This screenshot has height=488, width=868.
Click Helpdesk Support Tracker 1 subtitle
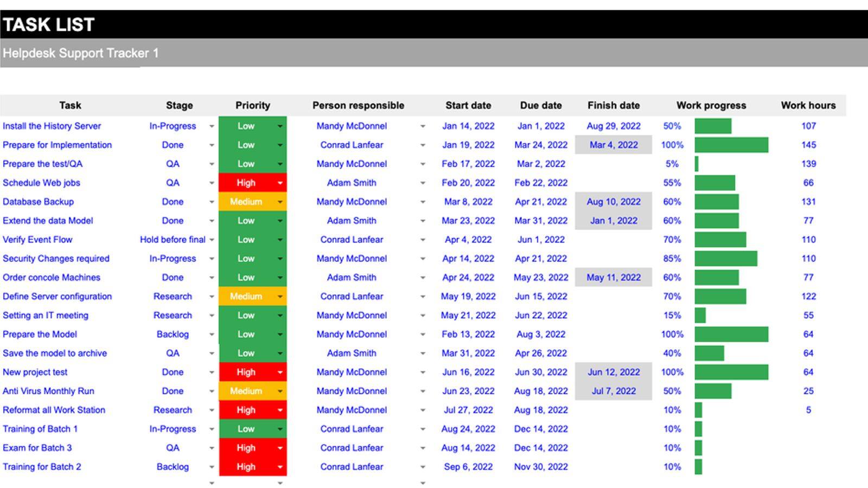pos(80,53)
